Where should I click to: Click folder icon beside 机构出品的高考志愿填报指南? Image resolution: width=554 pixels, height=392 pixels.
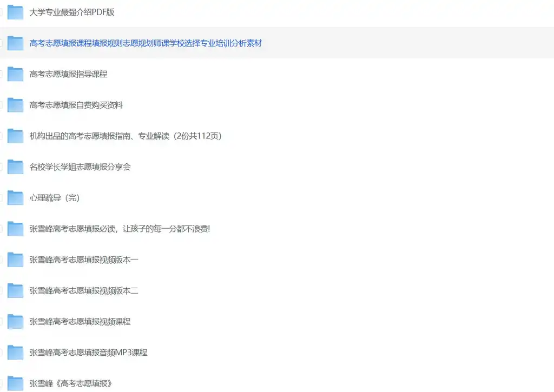[x=16, y=136]
